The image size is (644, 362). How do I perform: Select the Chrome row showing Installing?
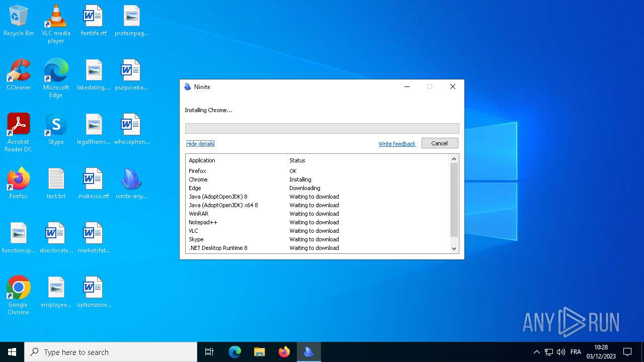(x=317, y=179)
